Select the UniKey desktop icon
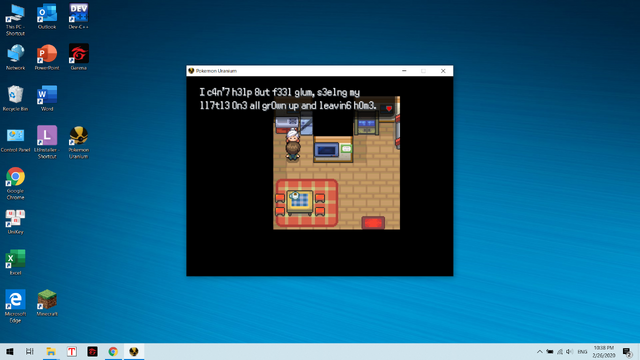The image size is (640, 360). pyautogui.click(x=15, y=222)
